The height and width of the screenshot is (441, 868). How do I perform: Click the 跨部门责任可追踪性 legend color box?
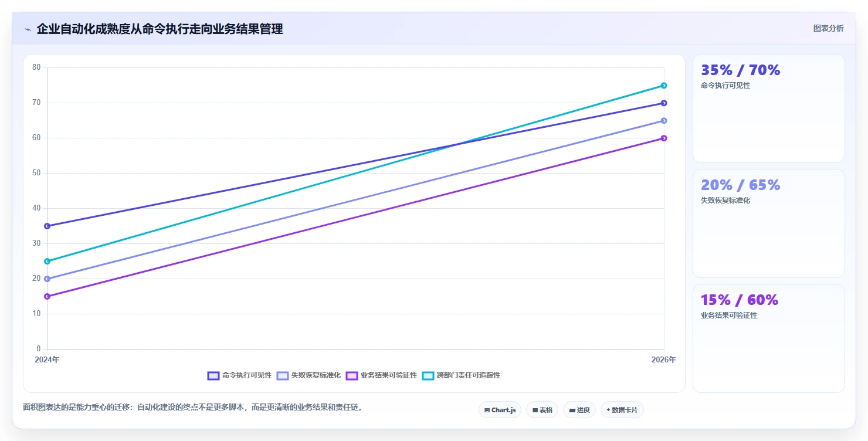point(428,375)
